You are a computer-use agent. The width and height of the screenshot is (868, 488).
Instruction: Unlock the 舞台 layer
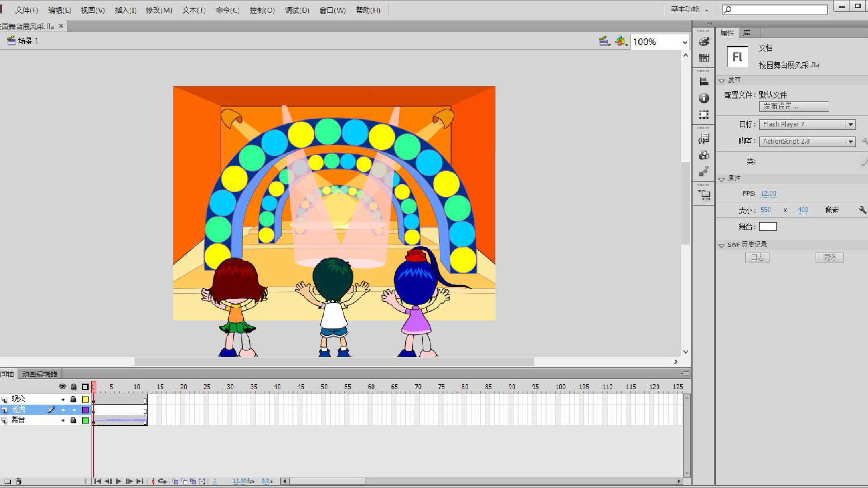point(73,420)
